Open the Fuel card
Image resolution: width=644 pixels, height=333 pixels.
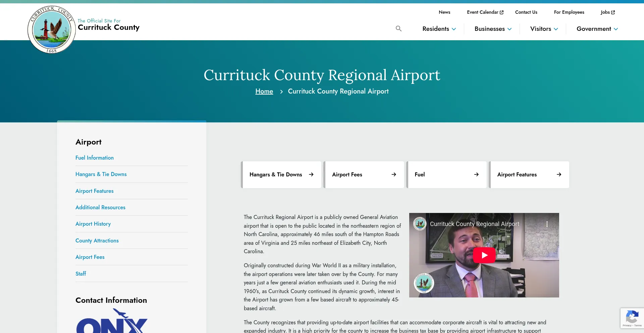coord(446,175)
